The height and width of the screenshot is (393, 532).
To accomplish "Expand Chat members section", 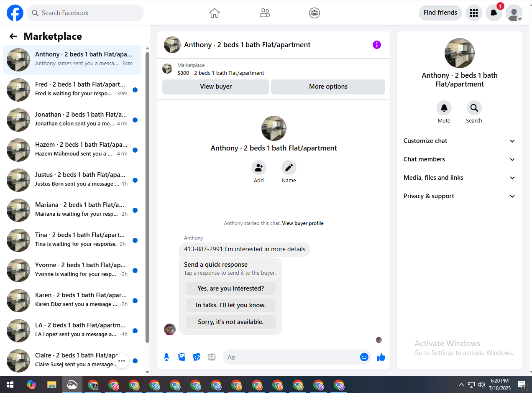I will [x=460, y=159].
